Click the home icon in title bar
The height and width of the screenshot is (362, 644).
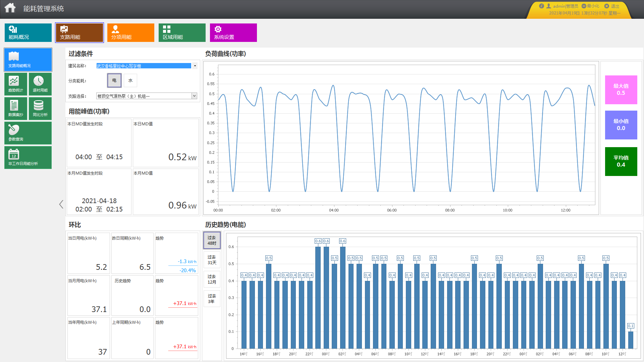tap(10, 8)
